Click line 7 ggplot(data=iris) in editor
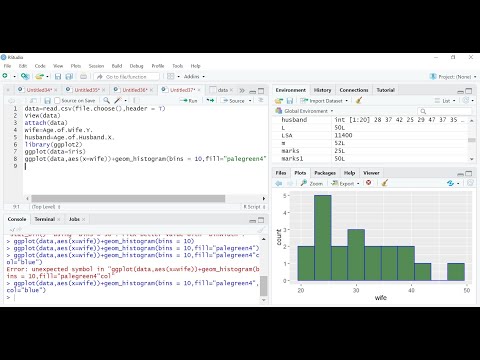 [x=55, y=151]
